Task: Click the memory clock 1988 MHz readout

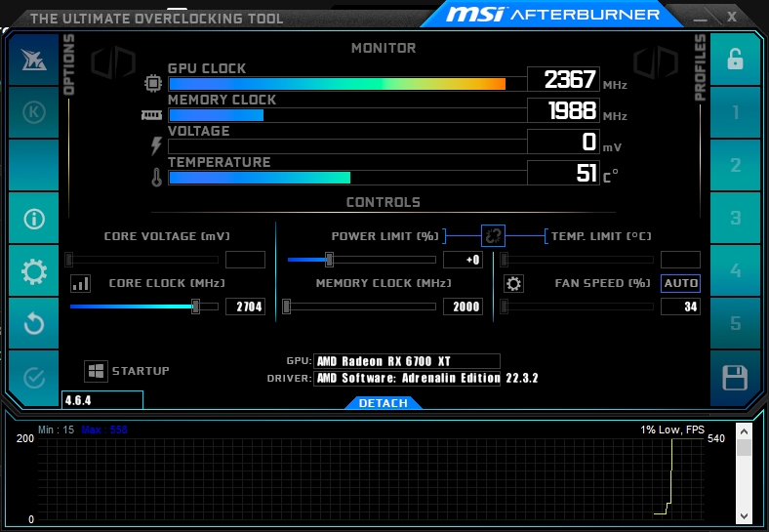Action: (563, 110)
